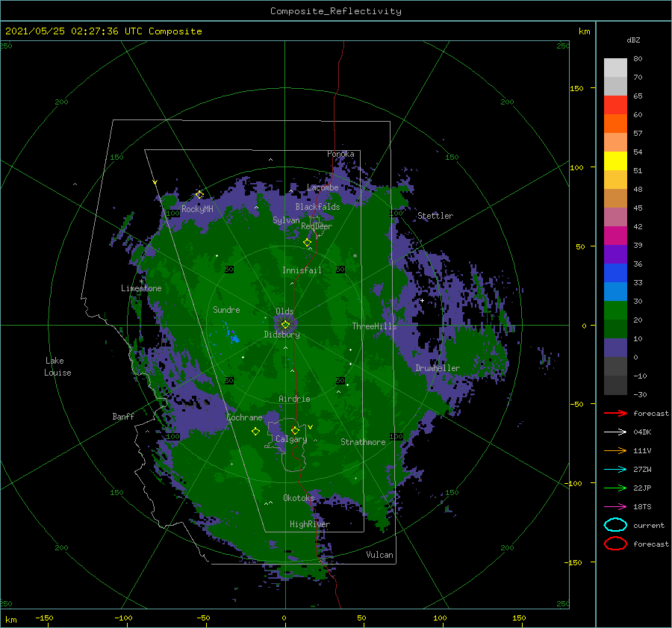Click the Olds label on the map

pos(284,311)
